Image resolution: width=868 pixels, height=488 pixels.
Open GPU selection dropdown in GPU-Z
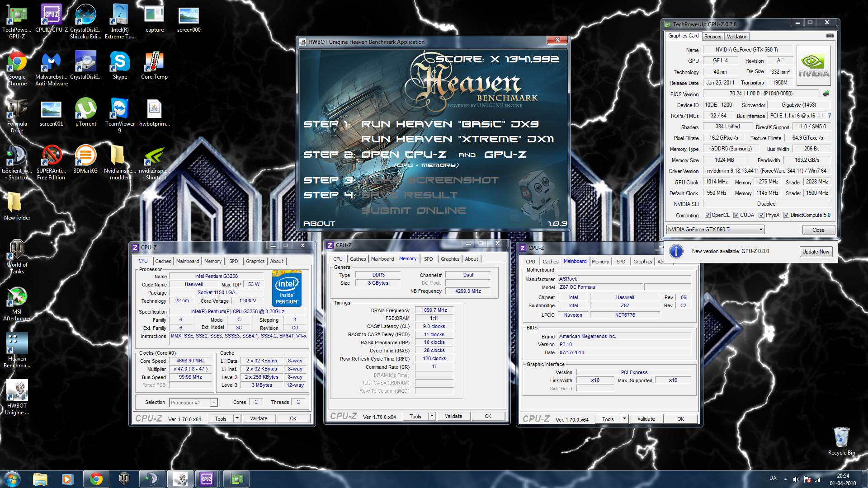click(715, 230)
